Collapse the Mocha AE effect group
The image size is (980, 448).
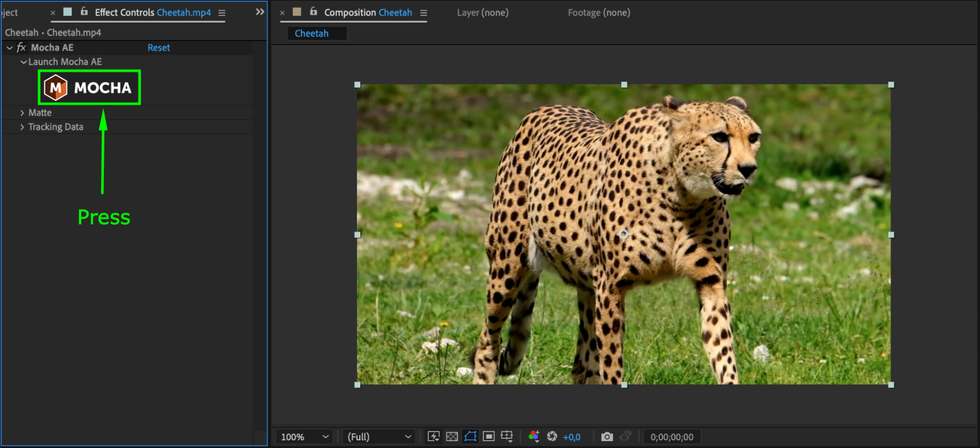coord(9,48)
